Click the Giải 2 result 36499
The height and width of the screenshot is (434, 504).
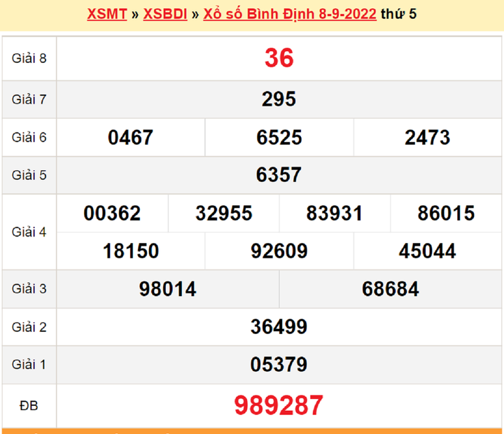tap(279, 327)
